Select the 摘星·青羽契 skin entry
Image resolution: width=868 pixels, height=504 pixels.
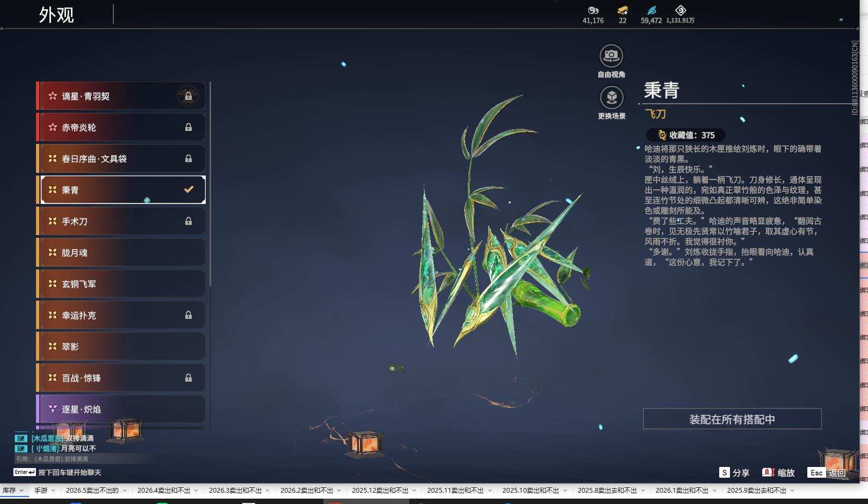point(121,96)
